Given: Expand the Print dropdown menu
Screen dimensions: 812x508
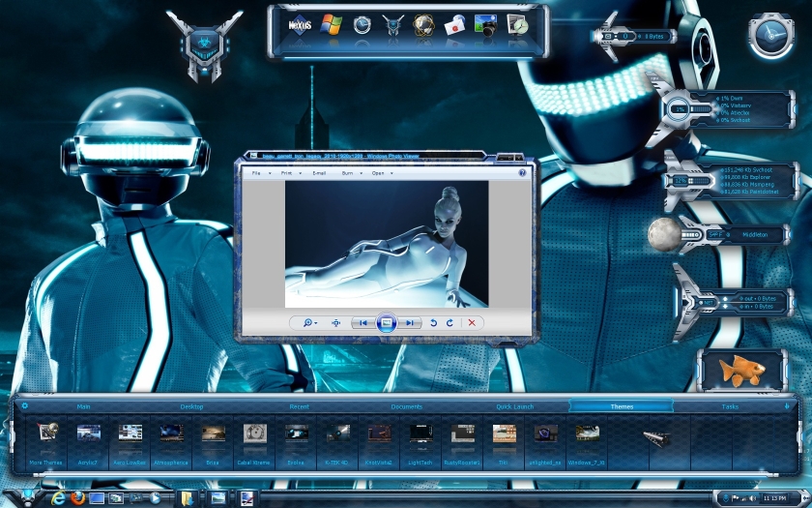Looking at the screenshot, I should tap(288, 173).
